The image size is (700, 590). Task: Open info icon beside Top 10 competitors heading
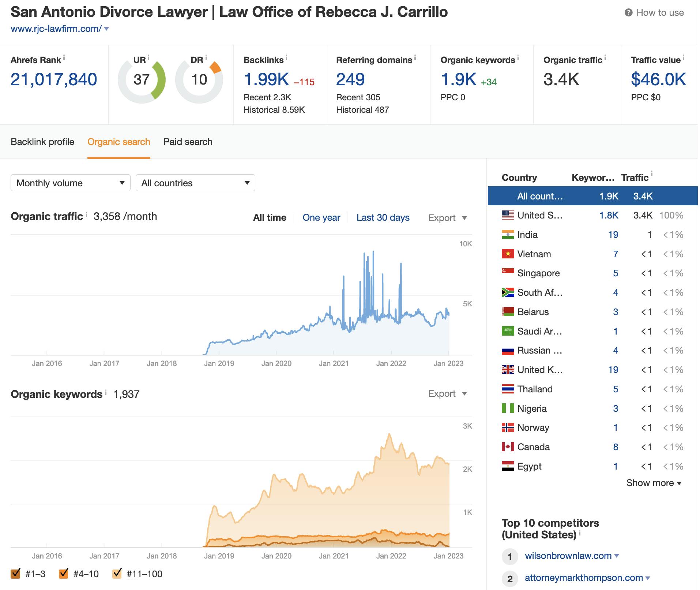[580, 533]
